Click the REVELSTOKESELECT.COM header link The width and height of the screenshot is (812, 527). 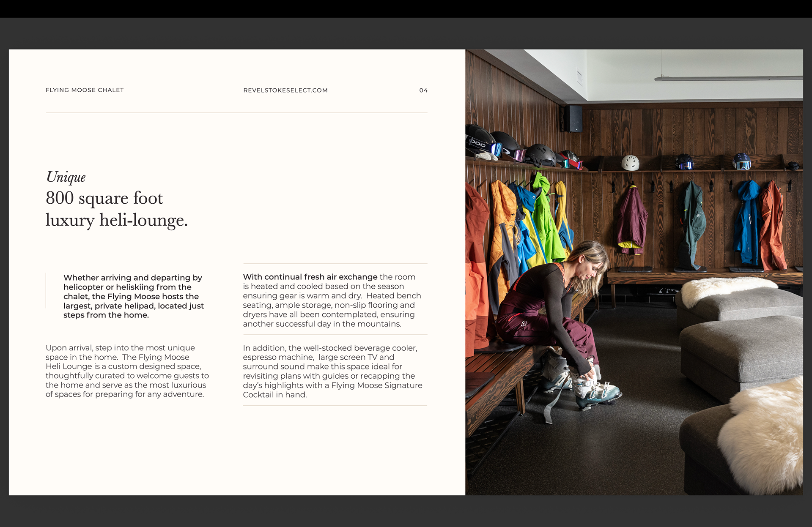285,90
